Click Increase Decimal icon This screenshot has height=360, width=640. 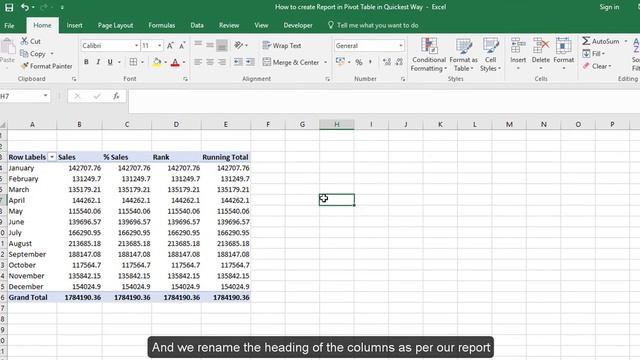pos(387,62)
